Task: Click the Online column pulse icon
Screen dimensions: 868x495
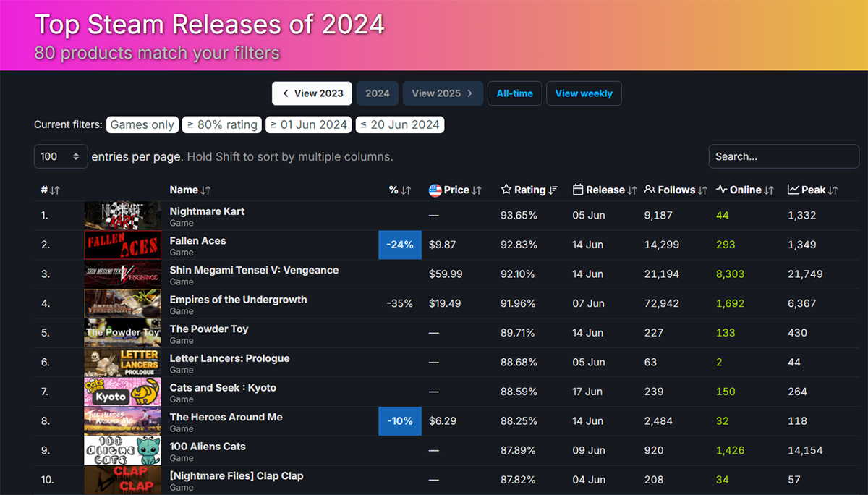Action: click(721, 190)
